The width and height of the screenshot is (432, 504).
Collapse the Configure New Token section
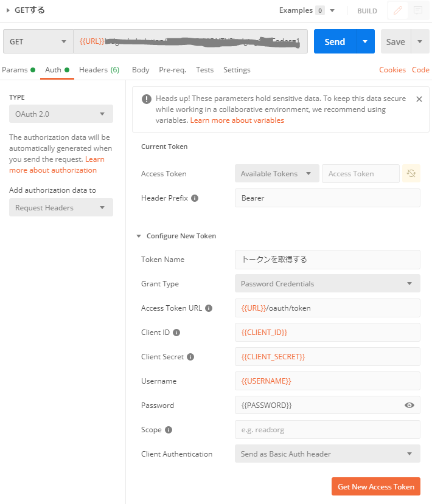pyautogui.click(x=139, y=236)
